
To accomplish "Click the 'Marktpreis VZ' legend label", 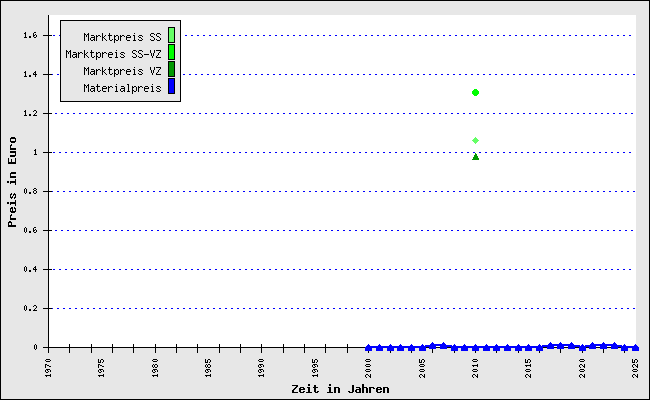I will point(122,71).
